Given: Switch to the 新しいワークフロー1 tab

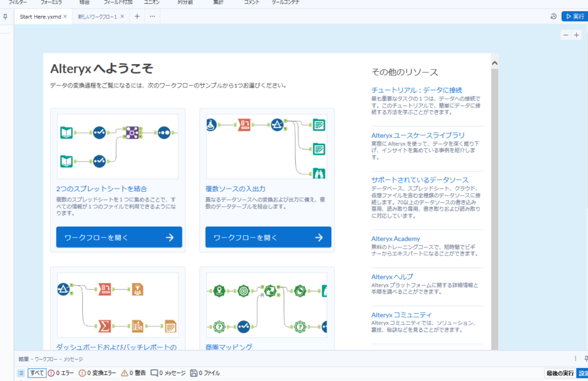Looking at the screenshot, I should coord(97,17).
